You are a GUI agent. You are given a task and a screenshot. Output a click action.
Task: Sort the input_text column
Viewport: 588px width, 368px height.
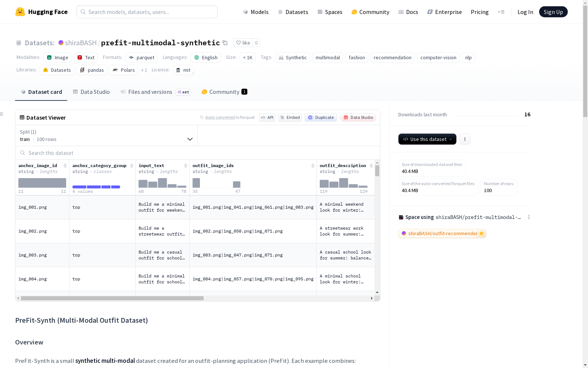point(186,166)
